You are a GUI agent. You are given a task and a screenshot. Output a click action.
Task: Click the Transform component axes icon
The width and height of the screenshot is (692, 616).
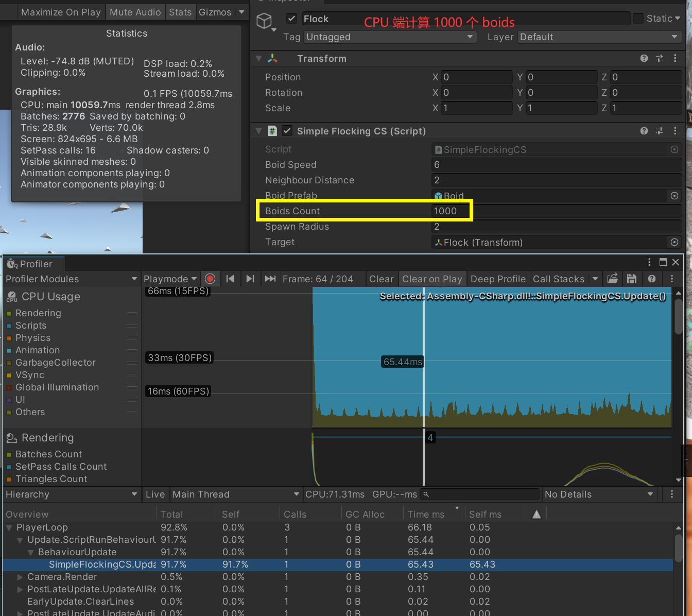(272, 58)
